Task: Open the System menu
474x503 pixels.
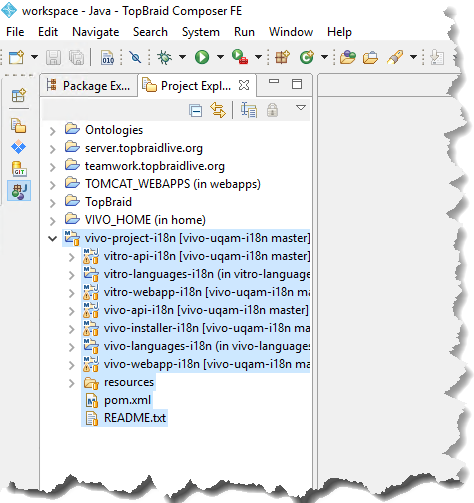Action: click(x=201, y=32)
